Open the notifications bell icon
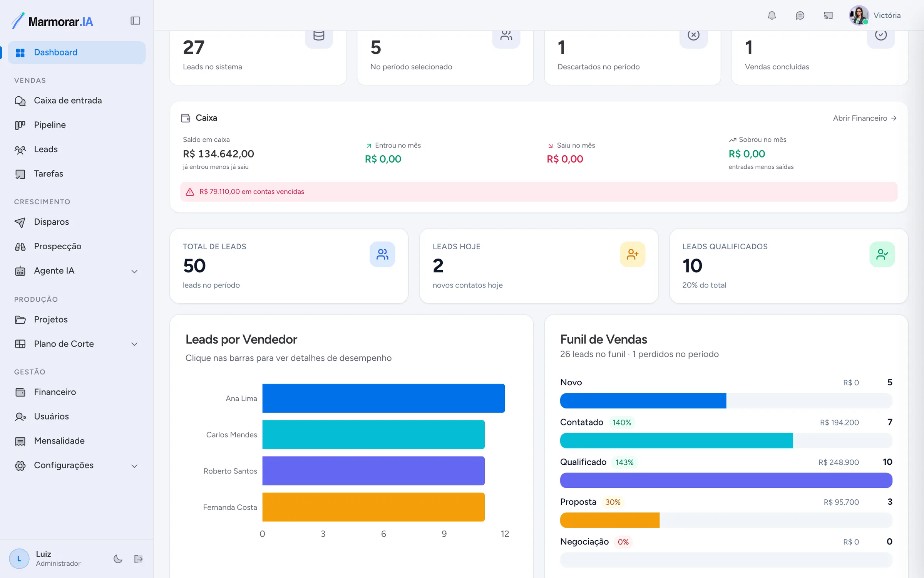The image size is (924, 578). coord(772,15)
